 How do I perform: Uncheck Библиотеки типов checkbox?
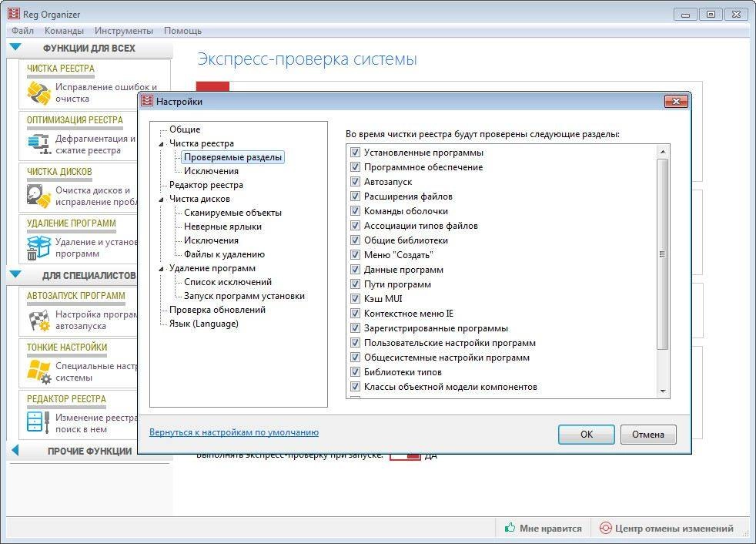pyautogui.click(x=356, y=371)
